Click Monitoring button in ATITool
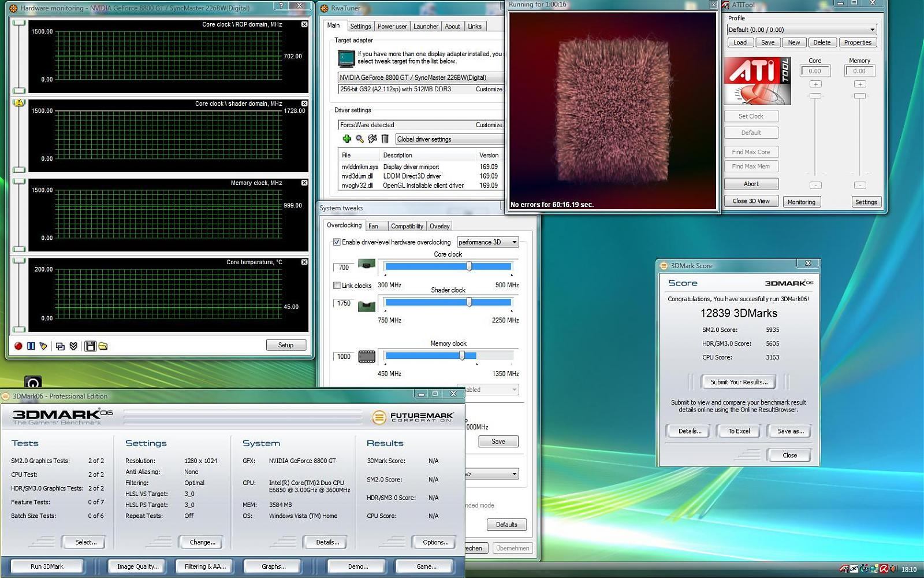This screenshot has width=924, height=578. point(801,202)
